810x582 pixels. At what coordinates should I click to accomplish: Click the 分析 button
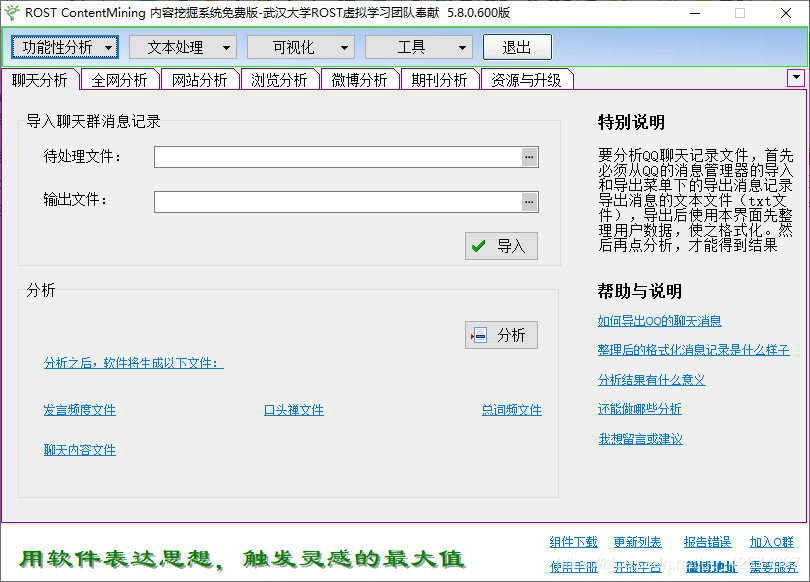point(501,335)
